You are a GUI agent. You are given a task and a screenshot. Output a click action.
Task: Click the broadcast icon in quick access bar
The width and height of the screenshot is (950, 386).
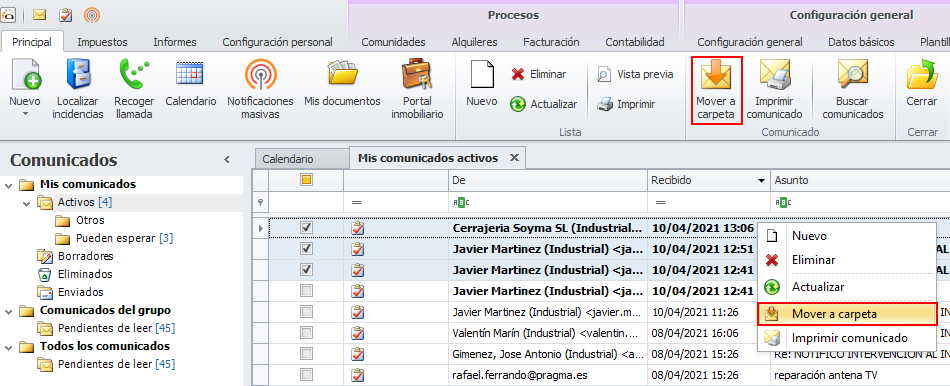click(x=92, y=15)
